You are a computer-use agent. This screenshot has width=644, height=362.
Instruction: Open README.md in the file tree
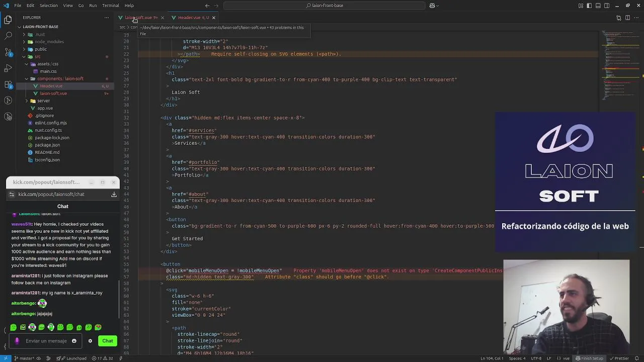[47, 152]
